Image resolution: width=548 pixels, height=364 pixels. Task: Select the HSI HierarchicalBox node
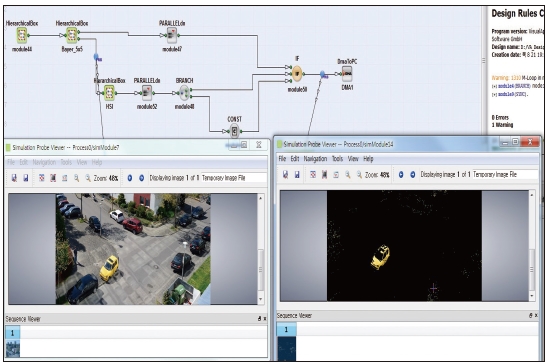[x=109, y=93]
